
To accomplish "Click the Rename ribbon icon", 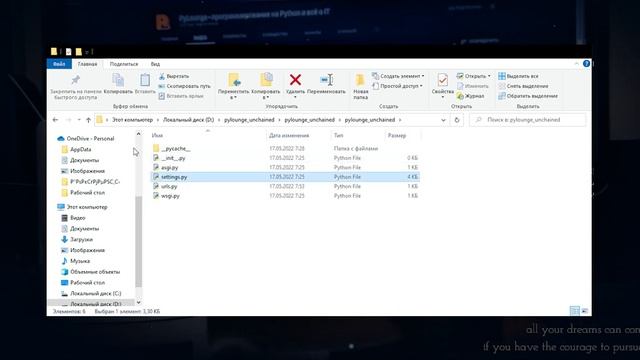I will [x=327, y=80].
